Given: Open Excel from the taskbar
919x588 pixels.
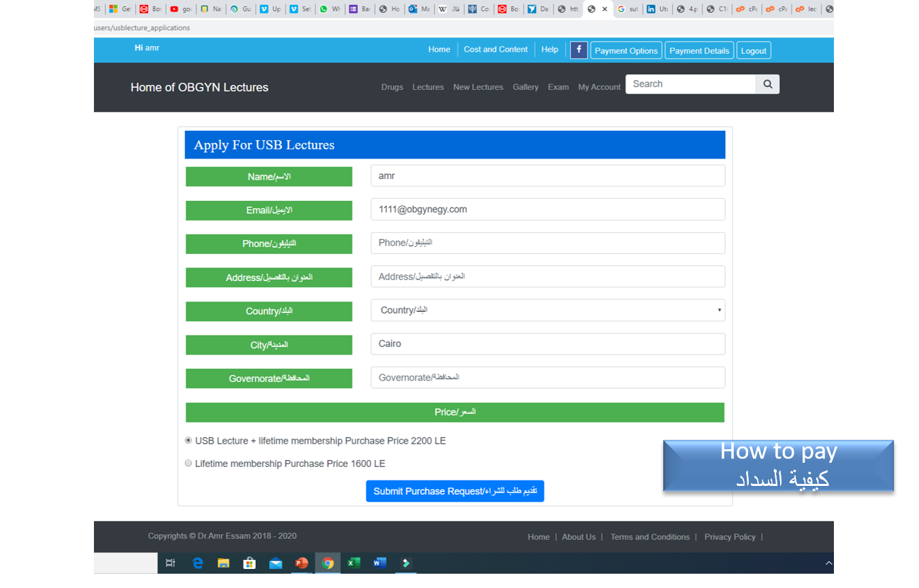Looking at the screenshot, I should pos(354,563).
